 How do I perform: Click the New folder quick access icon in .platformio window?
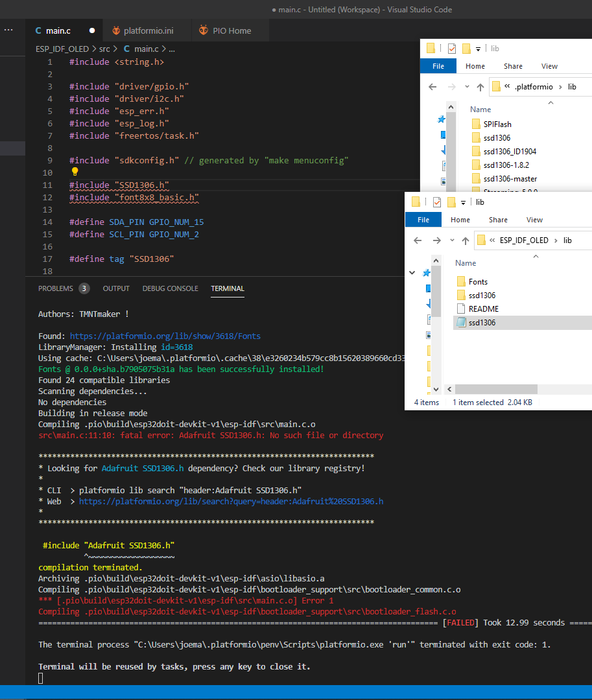pos(467,48)
